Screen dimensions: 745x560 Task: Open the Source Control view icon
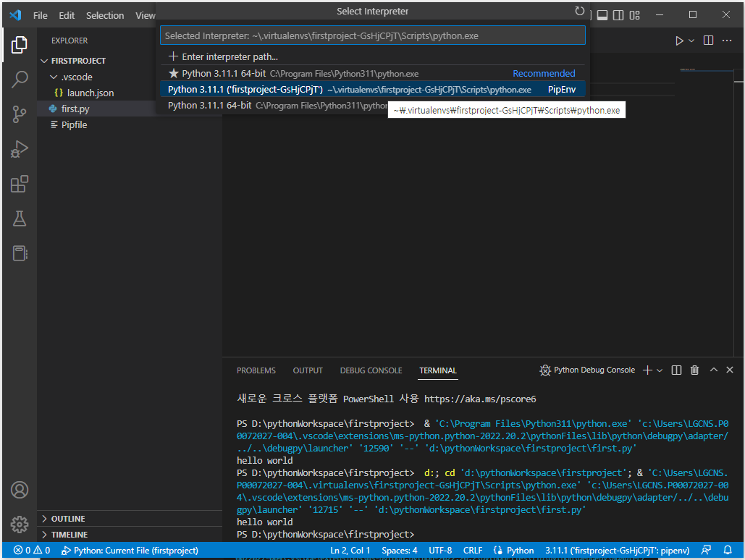pos(19,114)
